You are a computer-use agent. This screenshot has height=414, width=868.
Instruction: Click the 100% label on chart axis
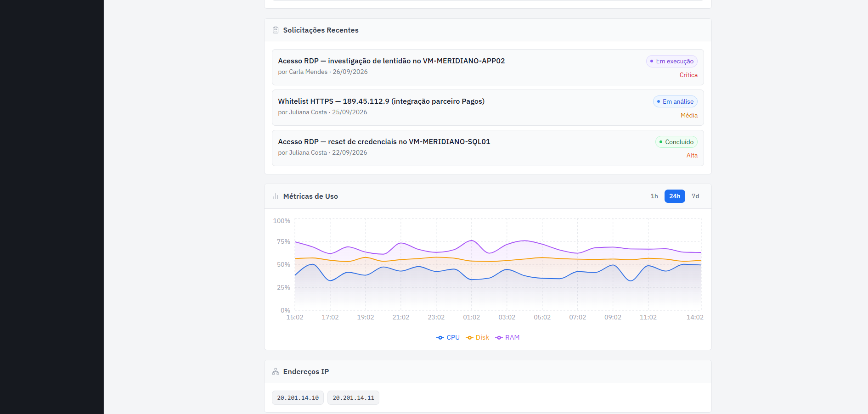coord(282,221)
